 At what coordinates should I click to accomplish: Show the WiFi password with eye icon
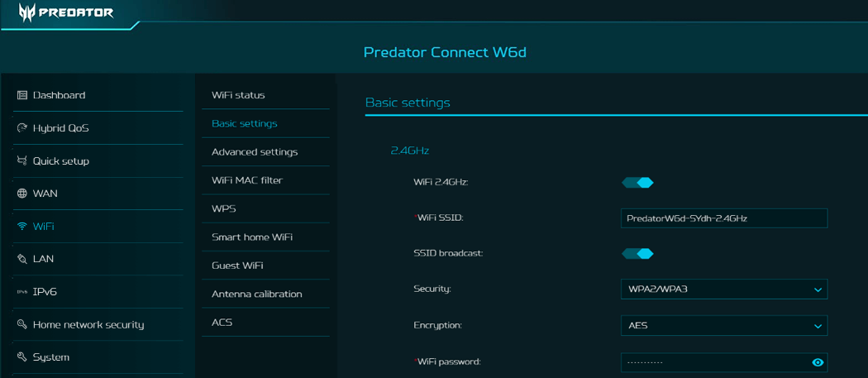click(818, 362)
